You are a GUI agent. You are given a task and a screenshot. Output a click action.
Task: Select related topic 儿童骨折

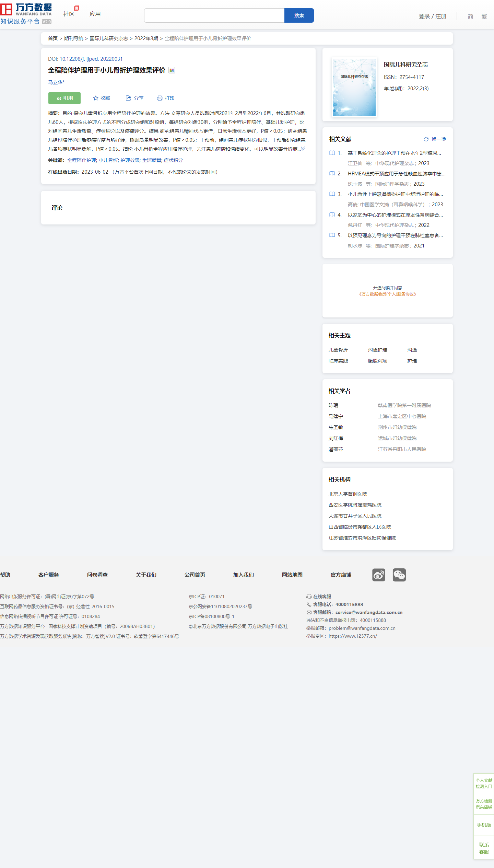[x=338, y=350]
